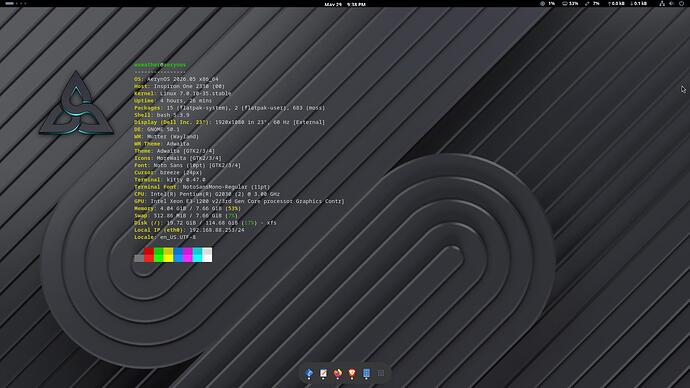690x388 pixels.
Task: Click the "DE: GNOME" line
Action: pyautogui.click(x=157, y=129)
